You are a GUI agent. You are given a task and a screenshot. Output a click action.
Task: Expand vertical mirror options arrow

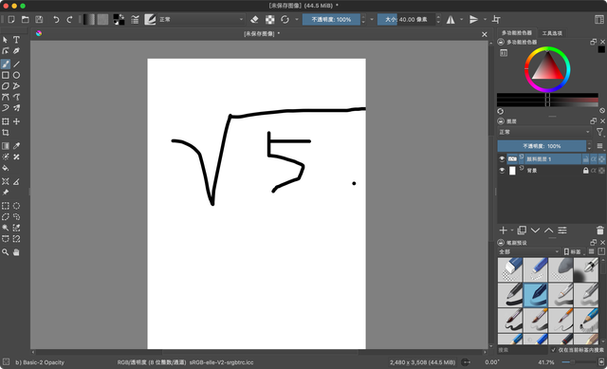tap(485, 19)
